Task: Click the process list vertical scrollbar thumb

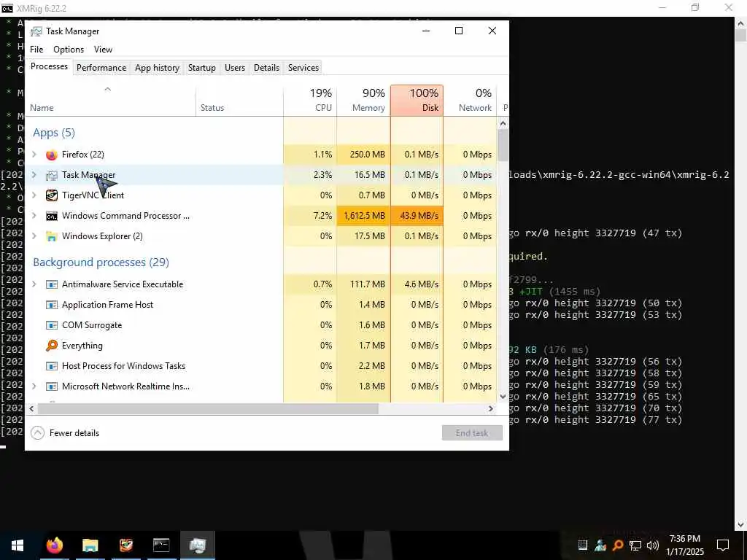Action: pyautogui.click(x=503, y=146)
